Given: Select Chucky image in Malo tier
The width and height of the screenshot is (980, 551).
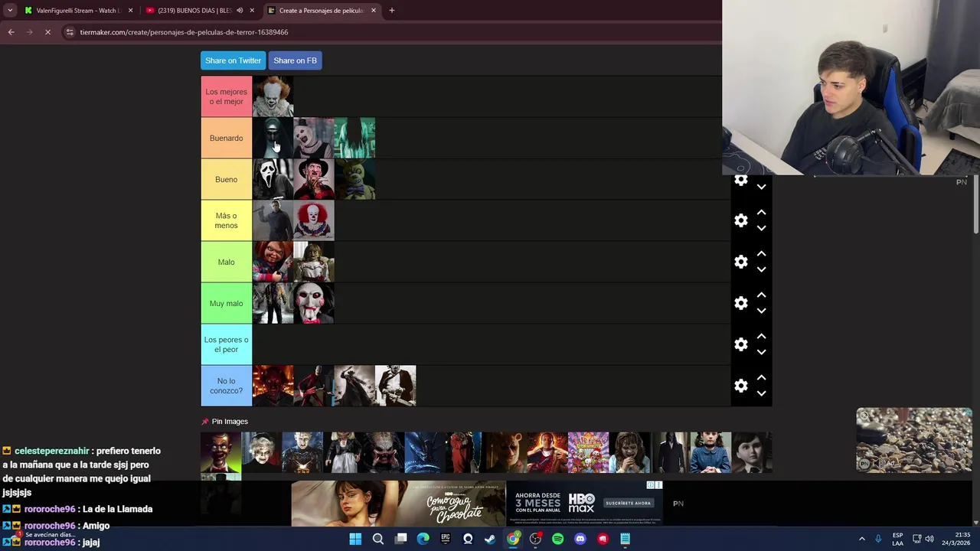Looking at the screenshot, I should (273, 262).
